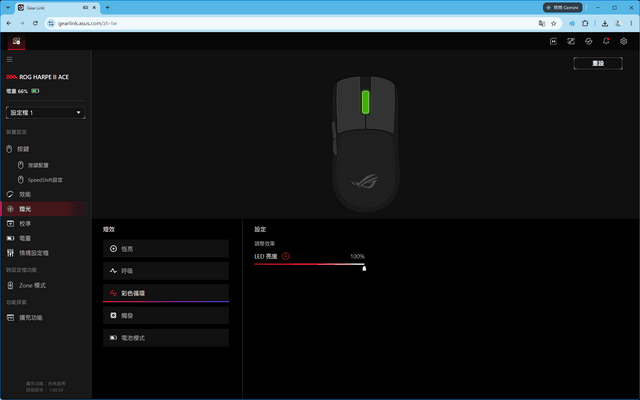Select SpeedShift設定 in the sidebar
The width and height of the screenshot is (640, 400).
[45, 180]
